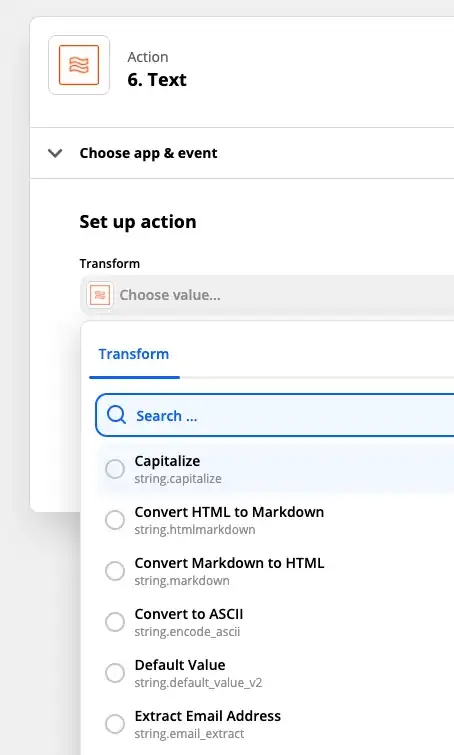Switch to the Transform tab
The image size is (454, 755).
pos(134,354)
